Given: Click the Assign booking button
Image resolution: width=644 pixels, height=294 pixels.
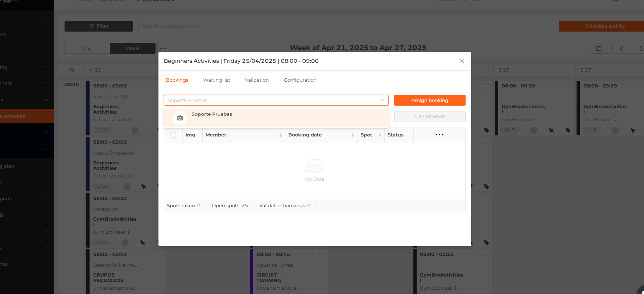Looking at the screenshot, I should 430,100.
